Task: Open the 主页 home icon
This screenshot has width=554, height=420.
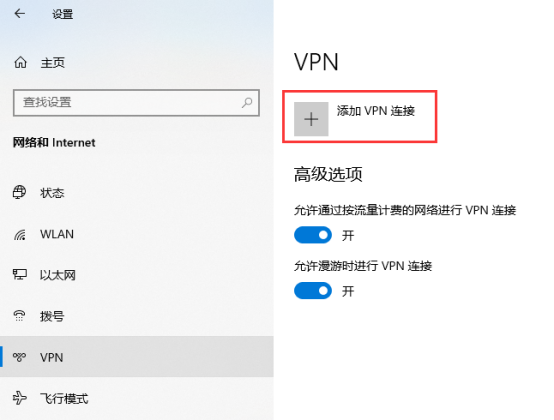Action: [20, 63]
